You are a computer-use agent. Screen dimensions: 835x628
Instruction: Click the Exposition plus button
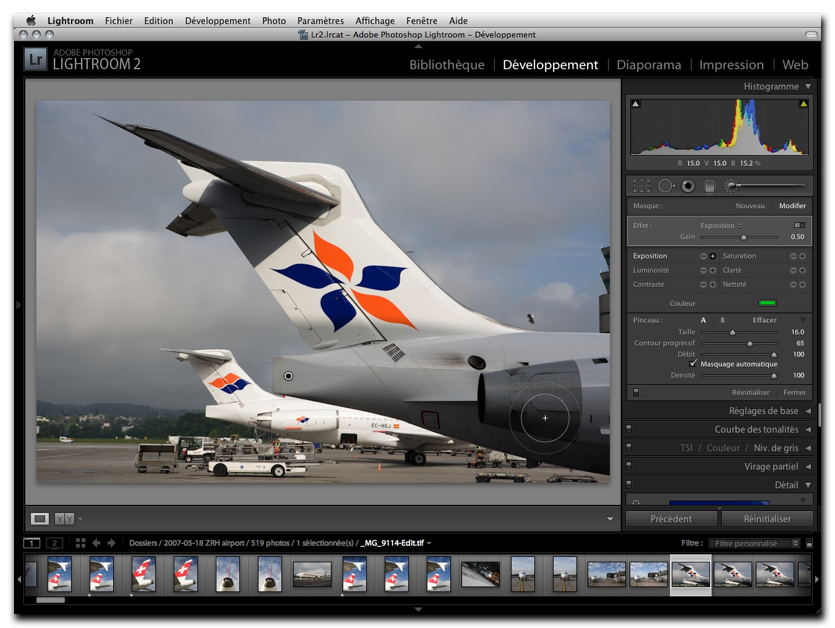(713, 256)
